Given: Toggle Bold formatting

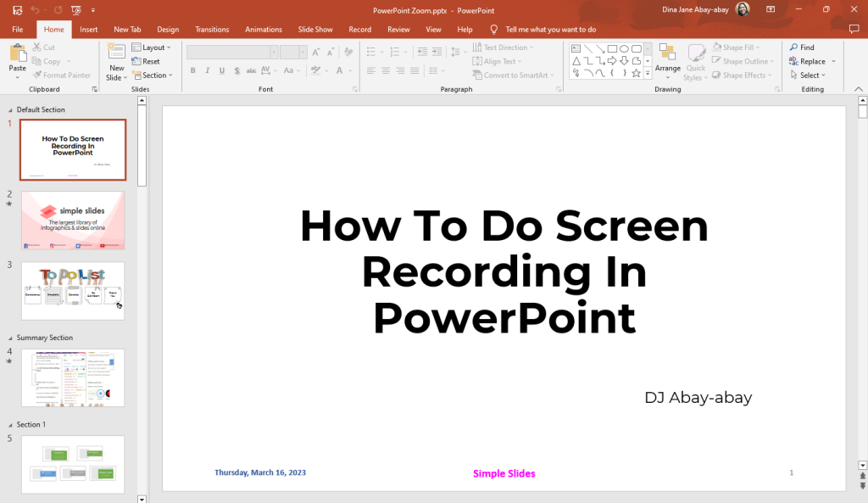Looking at the screenshot, I should click(x=192, y=70).
